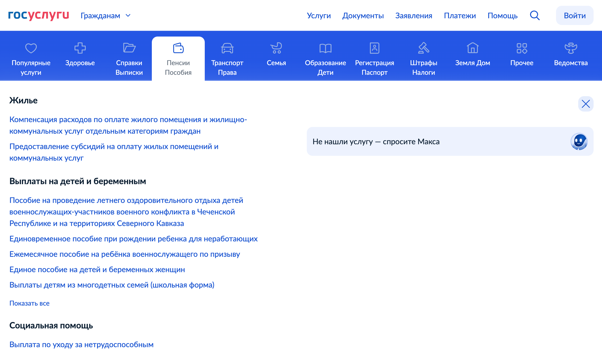Select the Образование Дети book icon
Image resolution: width=602 pixels, height=364 pixels.
[326, 48]
